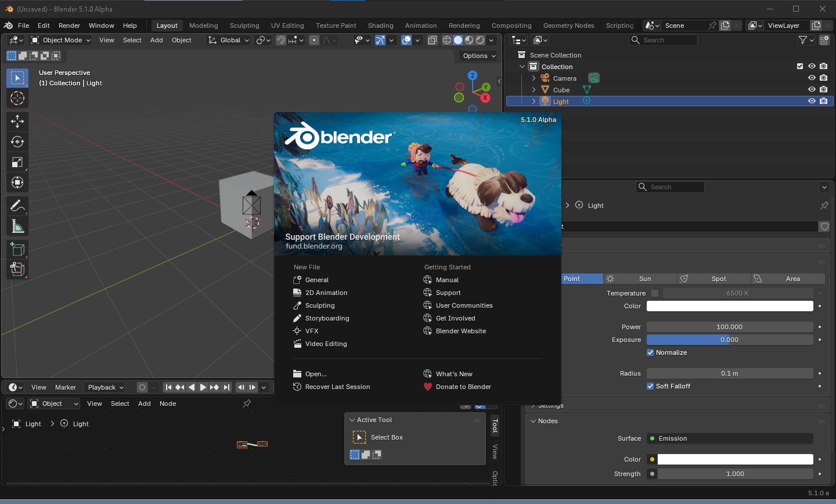
Task: Uncheck Soft Falloff
Action: (x=650, y=386)
